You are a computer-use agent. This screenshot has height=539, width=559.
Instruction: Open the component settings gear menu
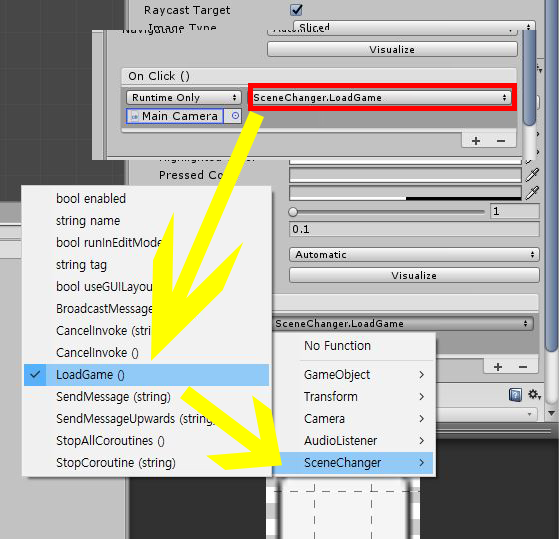tap(534, 395)
